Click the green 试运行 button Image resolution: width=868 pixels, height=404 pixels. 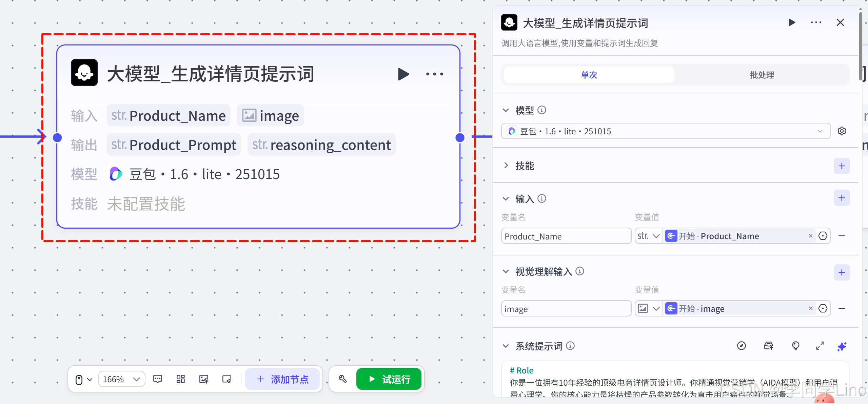pos(389,379)
